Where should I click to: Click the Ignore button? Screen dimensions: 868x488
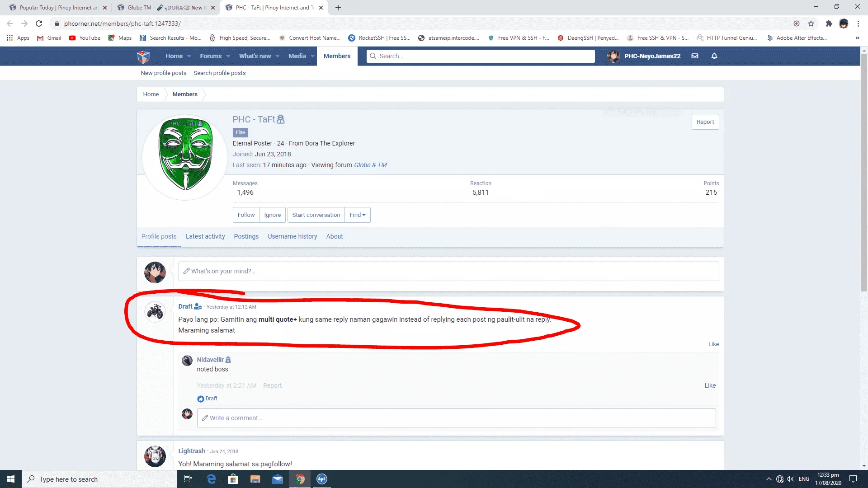click(x=273, y=215)
